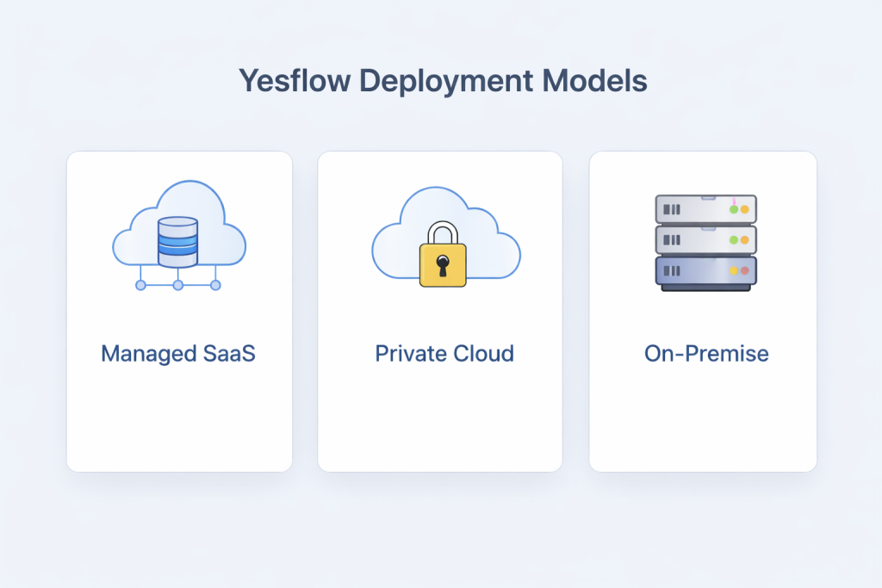Click the middle server unit in stack
The height and width of the screenshot is (588, 882).
(705, 239)
